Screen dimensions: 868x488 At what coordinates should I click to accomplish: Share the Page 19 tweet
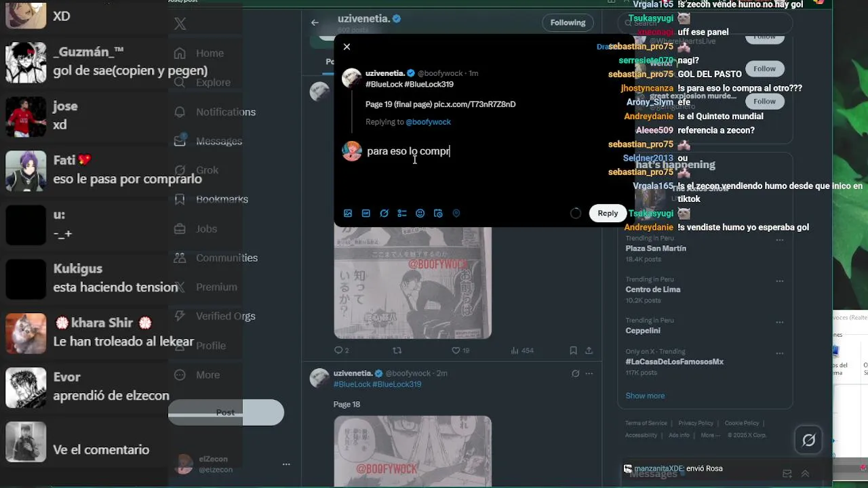click(589, 350)
